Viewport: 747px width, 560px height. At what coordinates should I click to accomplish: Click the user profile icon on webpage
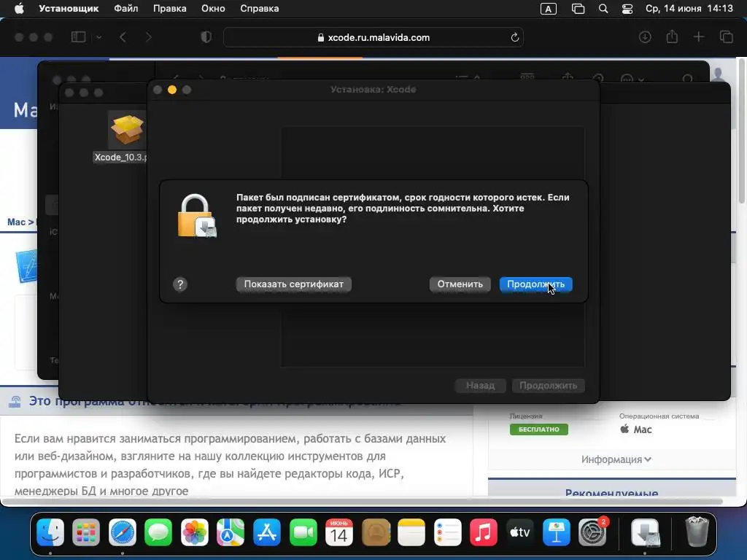point(719,74)
